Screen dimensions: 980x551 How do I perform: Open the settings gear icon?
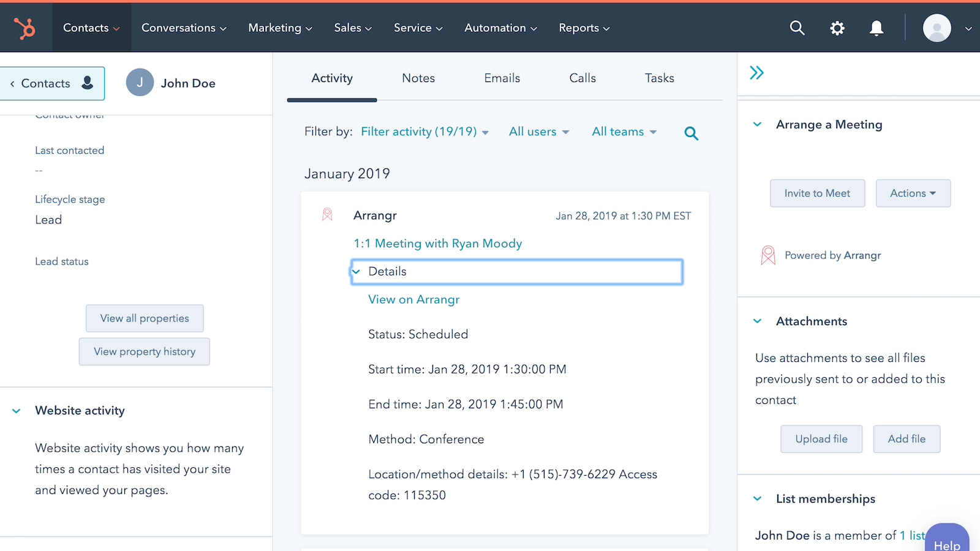pos(837,28)
